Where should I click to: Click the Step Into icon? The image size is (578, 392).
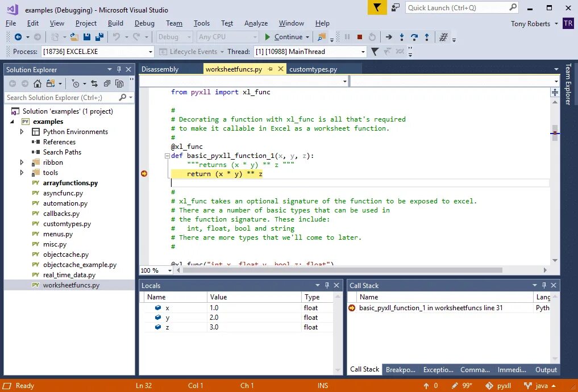[402, 37]
